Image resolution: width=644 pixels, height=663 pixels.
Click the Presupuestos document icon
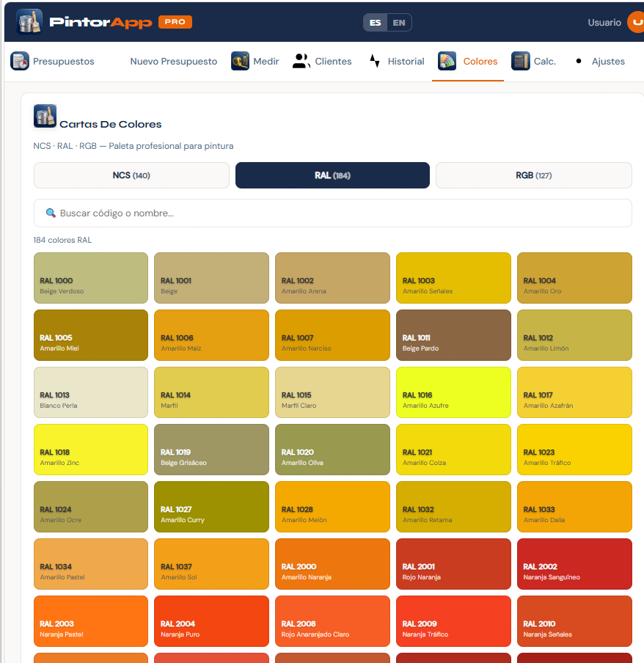point(20,61)
